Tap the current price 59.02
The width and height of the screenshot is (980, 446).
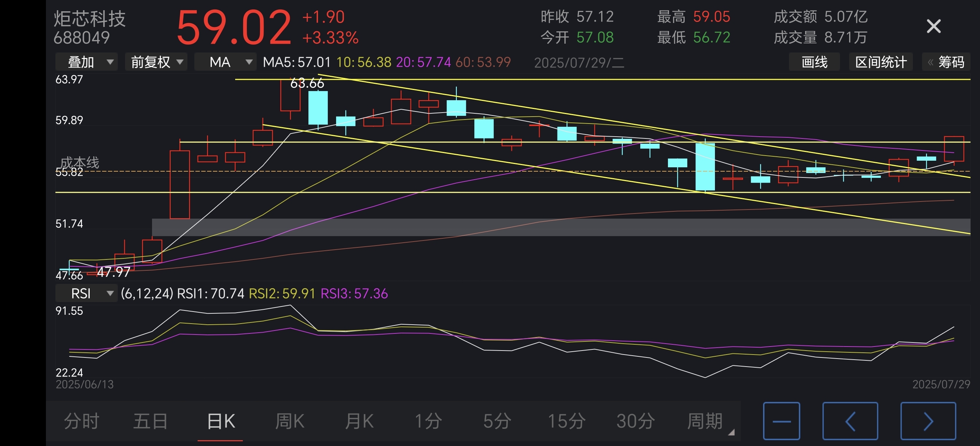pyautogui.click(x=234, y=27)
